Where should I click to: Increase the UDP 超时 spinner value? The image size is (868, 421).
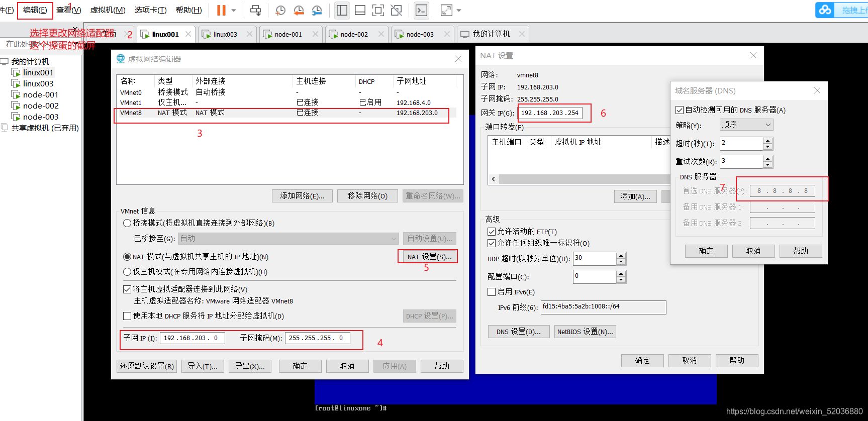(621, 256)
